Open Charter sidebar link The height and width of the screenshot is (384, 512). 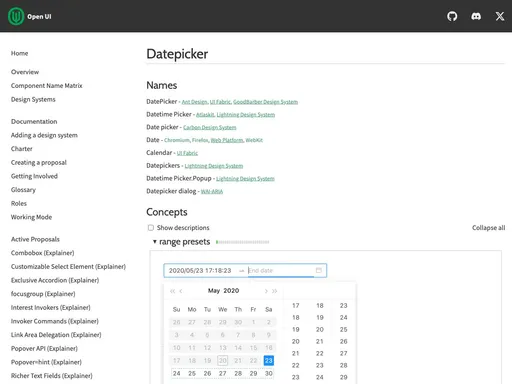click(x=22, y=149)
